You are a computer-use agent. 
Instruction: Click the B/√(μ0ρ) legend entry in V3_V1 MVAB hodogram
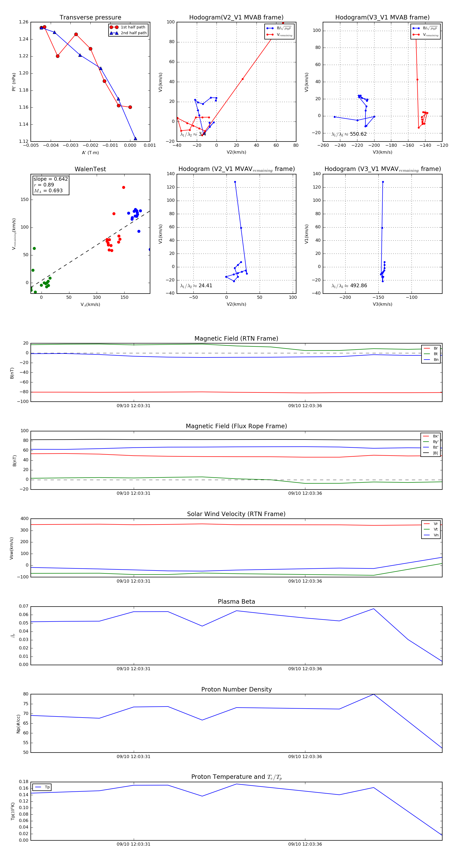point(425,28)
